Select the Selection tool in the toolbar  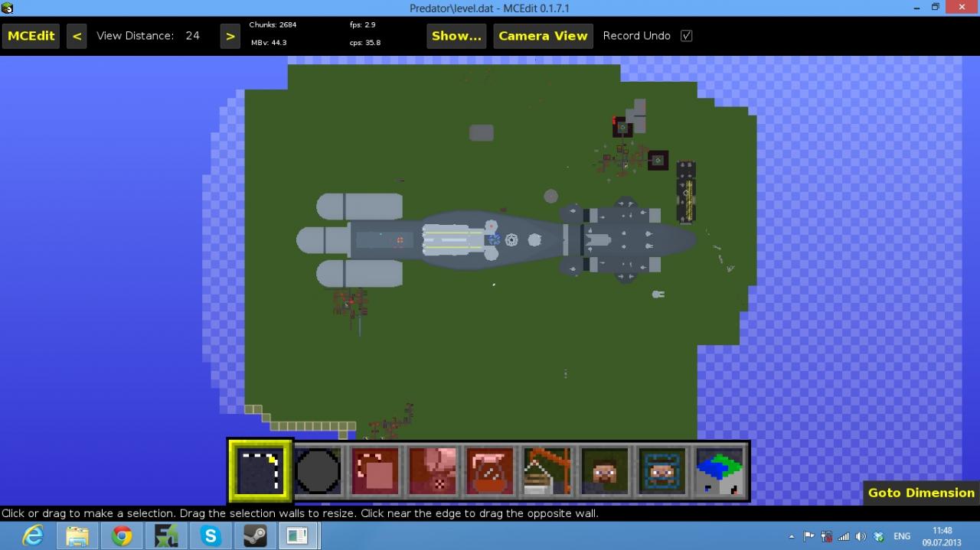pos(259,470)
